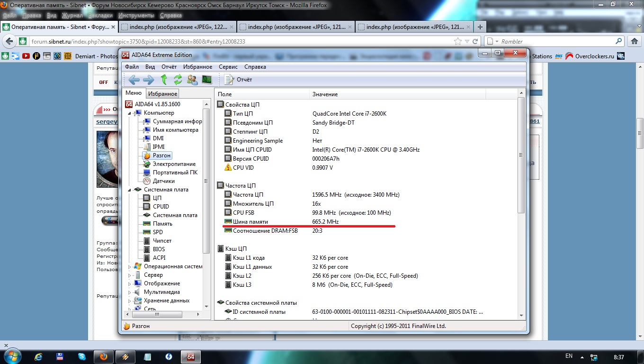Viewport: 644px width, 364px height.
Task: Switch to the Избранное tab in left panel
Action: 162,94
